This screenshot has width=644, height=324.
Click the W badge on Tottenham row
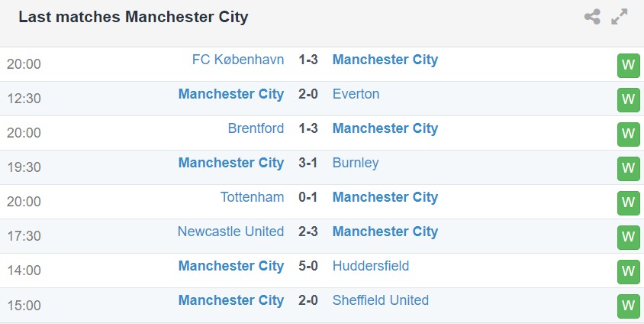click(628, 202)
